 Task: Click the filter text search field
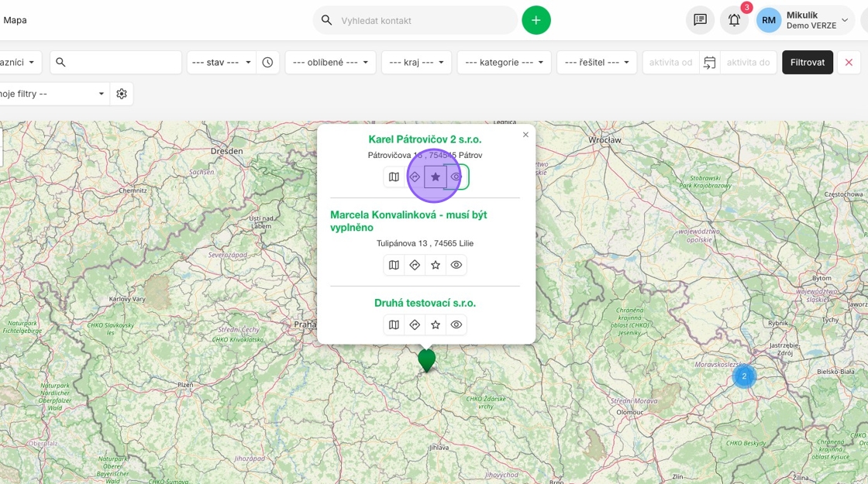point(115,63)
